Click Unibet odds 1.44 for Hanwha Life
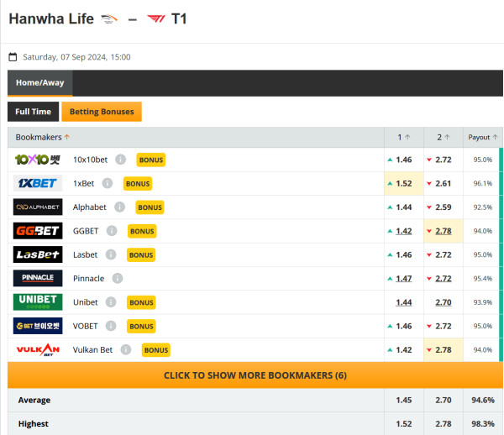The image size is (504, 435). 404,302
